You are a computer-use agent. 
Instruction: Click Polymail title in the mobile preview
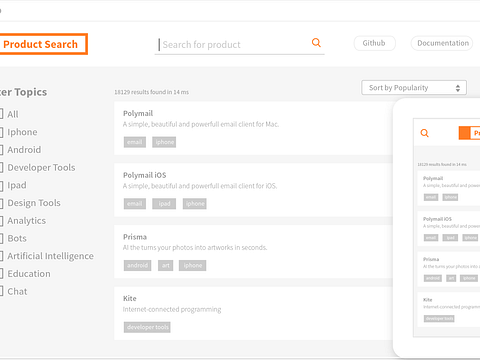click(x=433, y=178)
